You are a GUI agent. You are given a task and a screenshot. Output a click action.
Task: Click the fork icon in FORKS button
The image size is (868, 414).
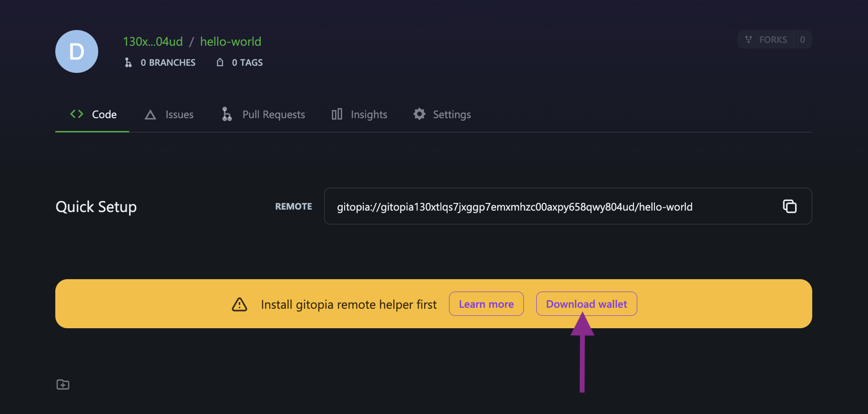pos(749,40)
